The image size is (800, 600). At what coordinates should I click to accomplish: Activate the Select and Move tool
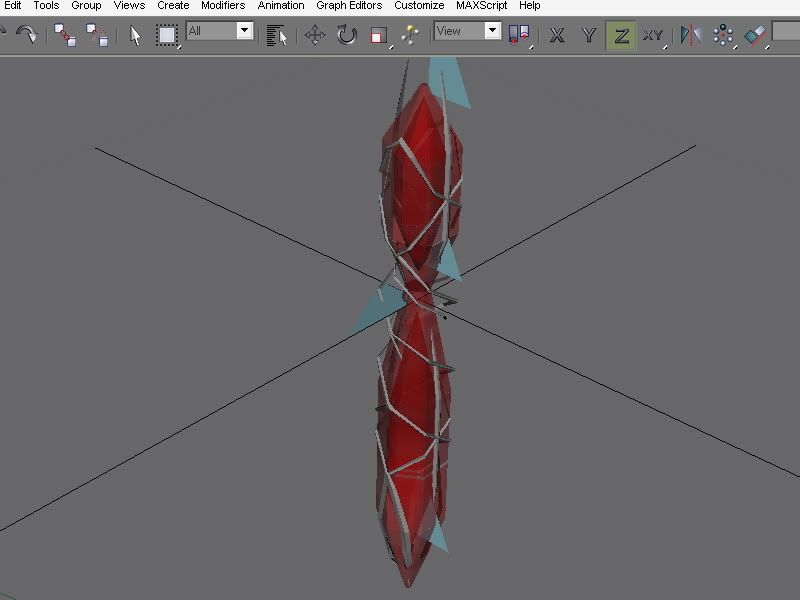[315, 35]
